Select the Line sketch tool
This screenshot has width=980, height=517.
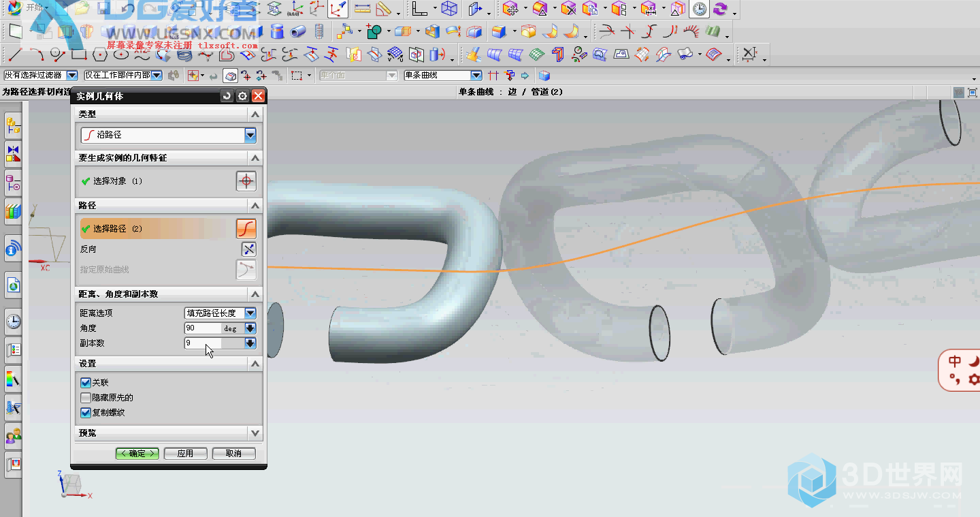point(15,54)
